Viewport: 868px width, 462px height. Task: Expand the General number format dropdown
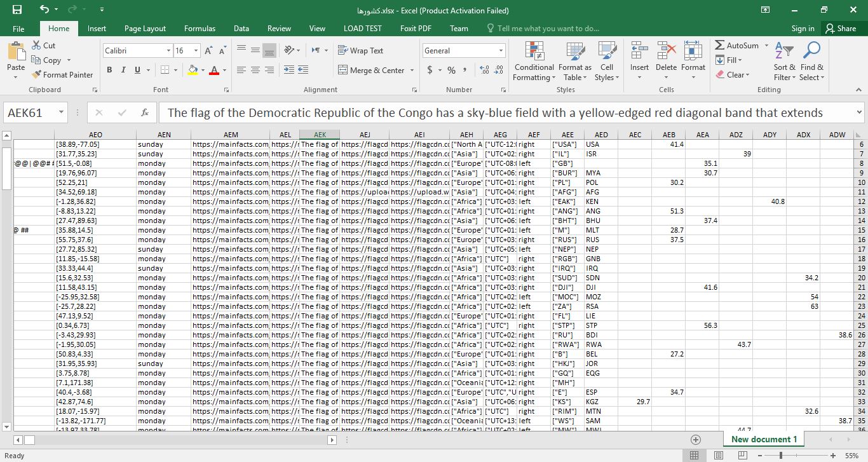[x=501, y=51]
